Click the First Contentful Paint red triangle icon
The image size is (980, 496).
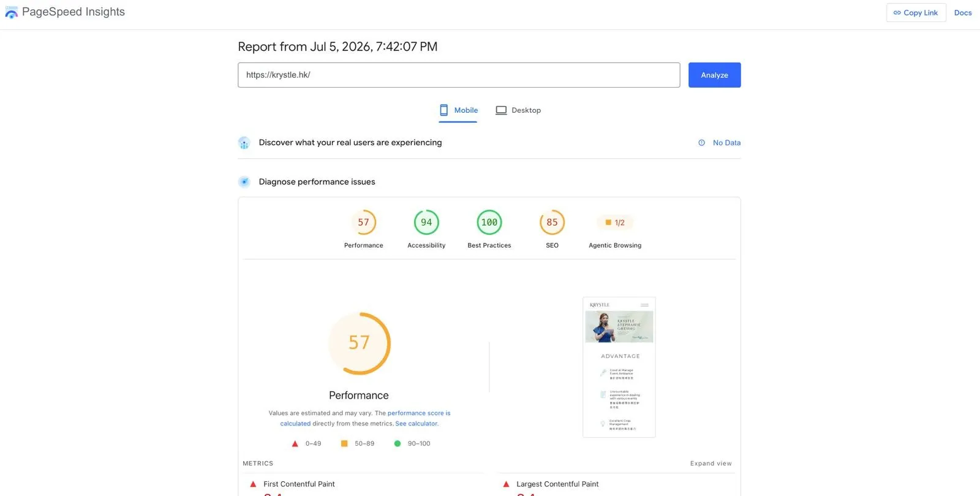click(253, 484)
